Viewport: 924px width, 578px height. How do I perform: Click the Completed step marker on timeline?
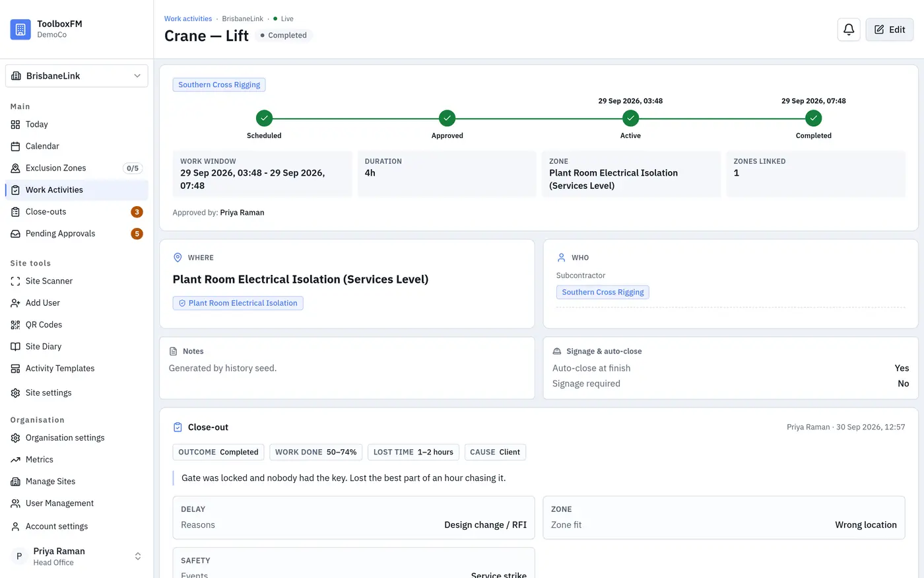813,118
